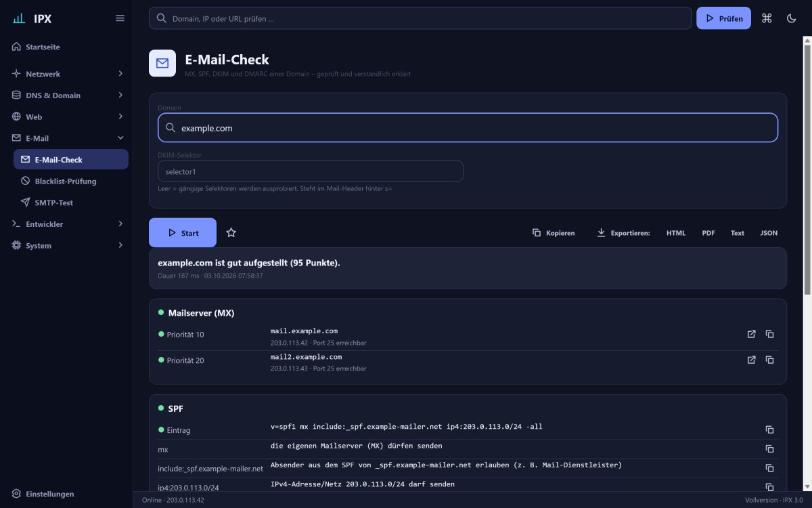Viewport: 812px width, 508px height.
Task: Copy the include:_spf.example-mailer.net row
Action: [769, 468]
